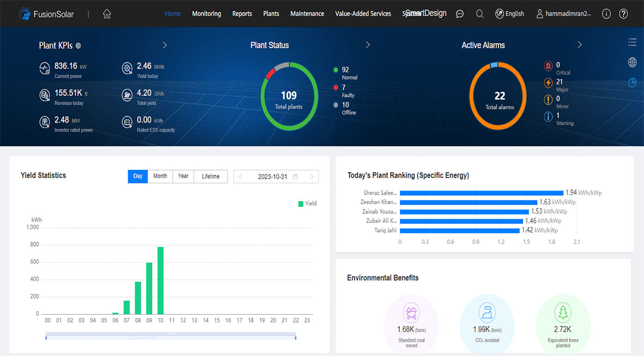Open the info circle icon

coord(606,14)
